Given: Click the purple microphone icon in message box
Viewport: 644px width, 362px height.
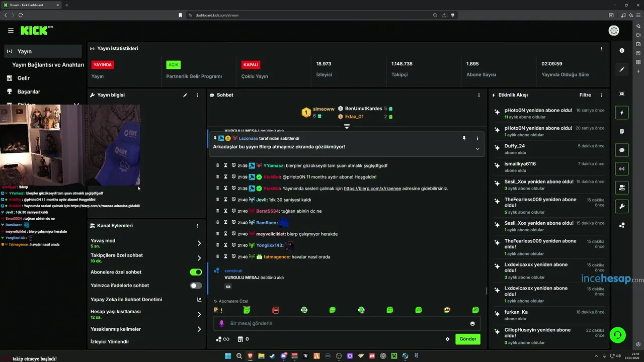Looking at the screenshot, I should (x=222, y=323).
